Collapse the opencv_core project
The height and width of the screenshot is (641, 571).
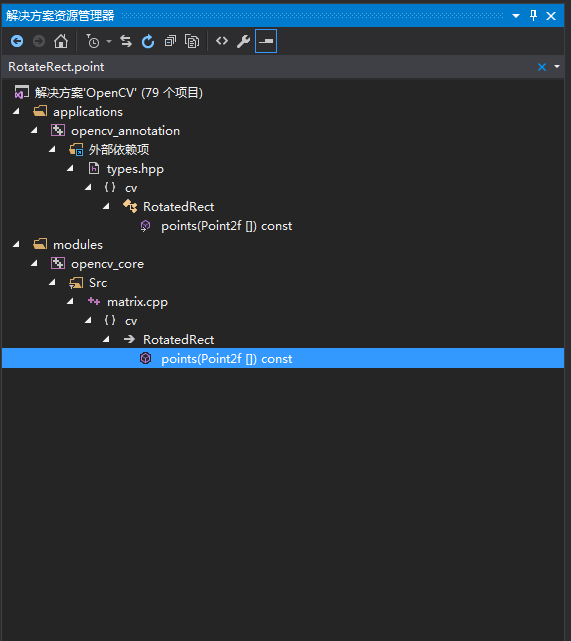point(34,264)
